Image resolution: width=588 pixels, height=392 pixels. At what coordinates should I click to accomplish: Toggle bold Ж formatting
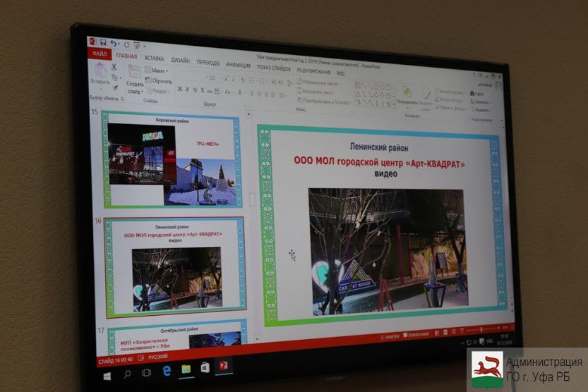click(x=179, y=89)
